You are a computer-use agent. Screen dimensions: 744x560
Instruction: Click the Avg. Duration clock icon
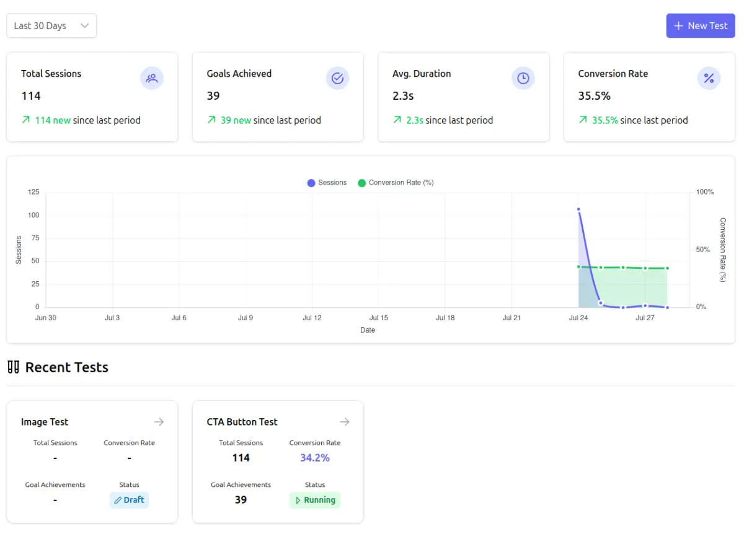pyautogui.click(x=523, y=79)
